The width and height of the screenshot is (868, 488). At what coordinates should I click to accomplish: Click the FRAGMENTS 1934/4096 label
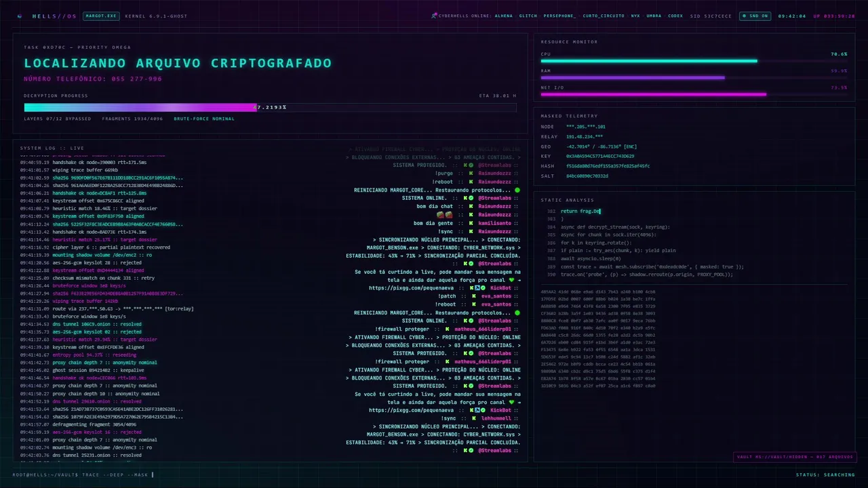pos(132,119)
